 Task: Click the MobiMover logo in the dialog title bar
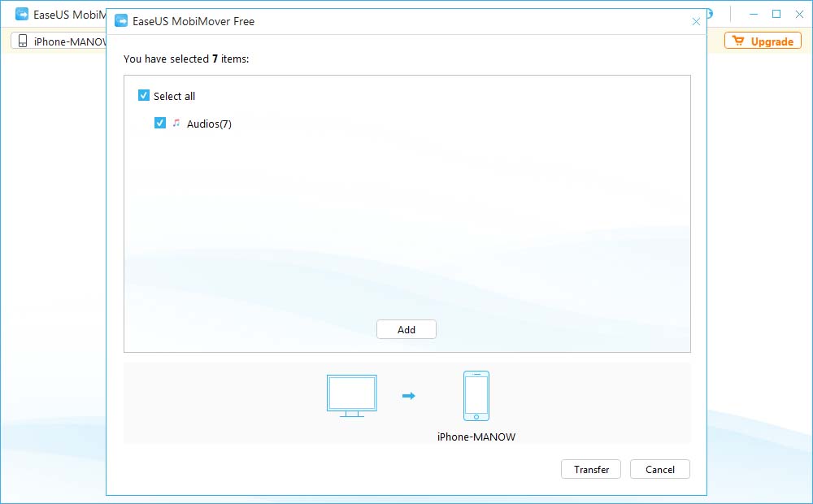[120, 21]
